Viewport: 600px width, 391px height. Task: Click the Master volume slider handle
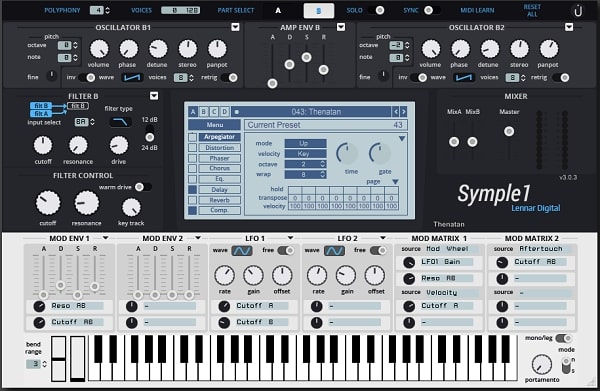click(509, 132)
